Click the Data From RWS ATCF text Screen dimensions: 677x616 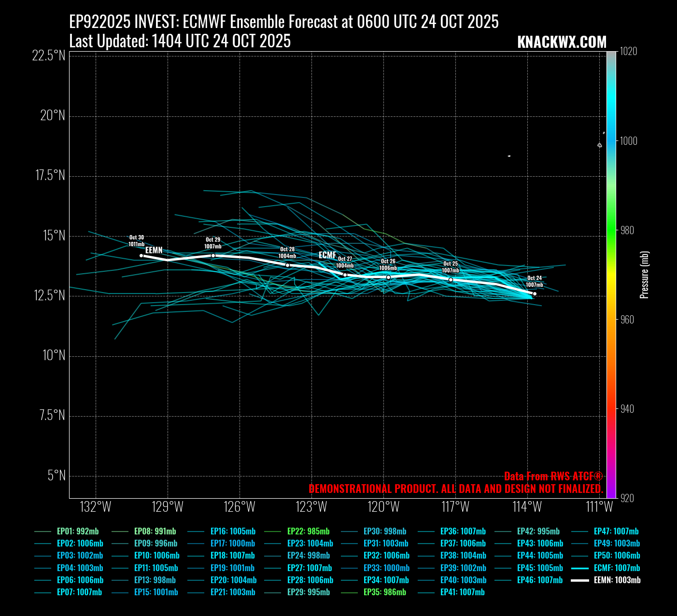pyautogui.click(x=553, y=476)
